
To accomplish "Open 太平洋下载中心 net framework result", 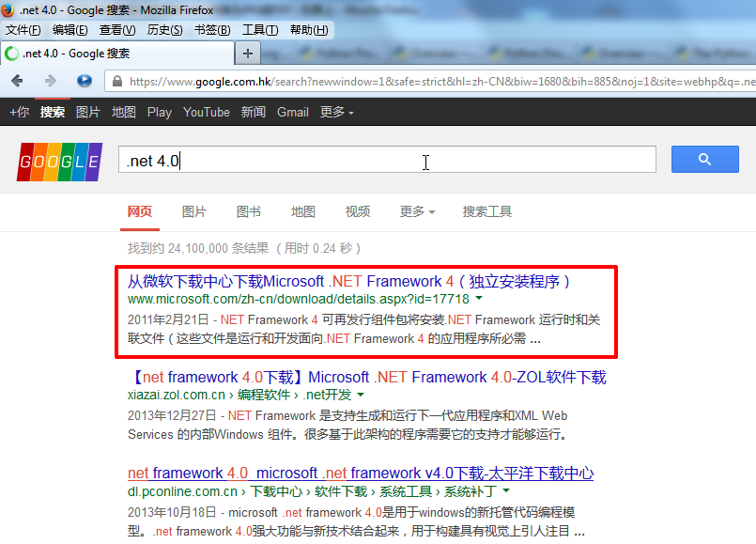I will coord(361,473).
